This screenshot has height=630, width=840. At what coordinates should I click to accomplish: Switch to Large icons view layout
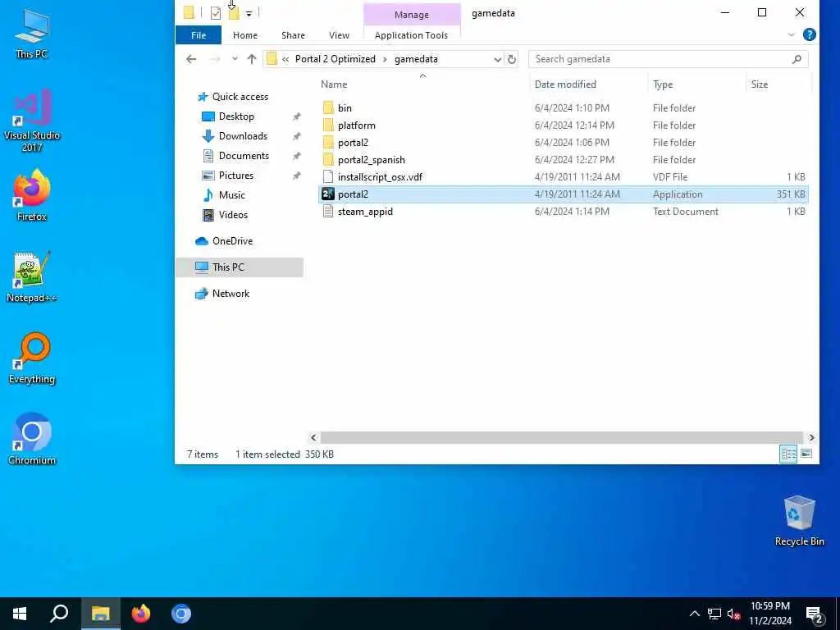pos(806,454)
